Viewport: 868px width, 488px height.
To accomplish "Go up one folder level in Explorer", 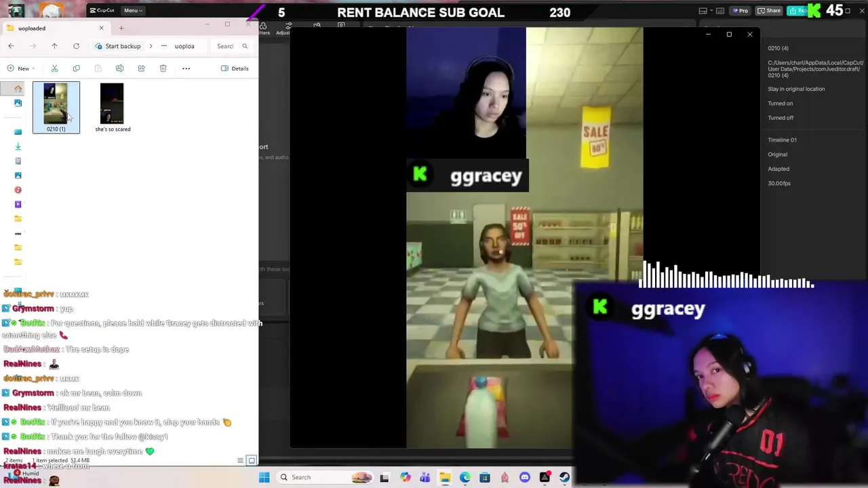I will [x=54, y=46].
